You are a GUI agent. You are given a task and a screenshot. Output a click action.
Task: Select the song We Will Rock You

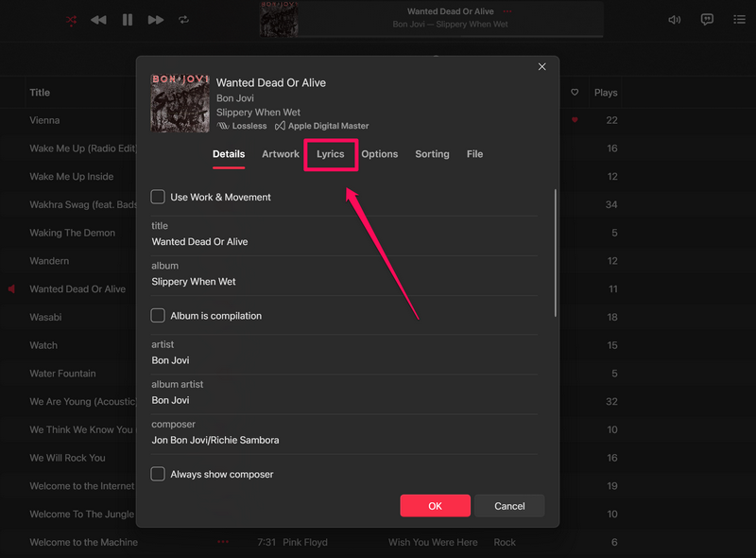67,458
